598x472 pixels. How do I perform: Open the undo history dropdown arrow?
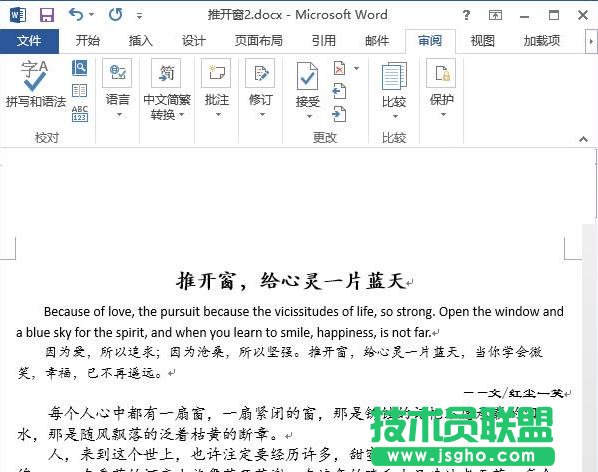click(92, 15)
